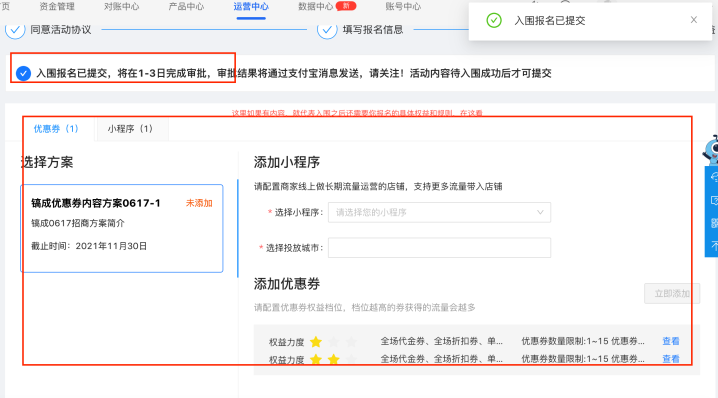Viewport: 718px width, 398px height.
Task: Click the 添加优惠券 heading
Action: (287, 284)
